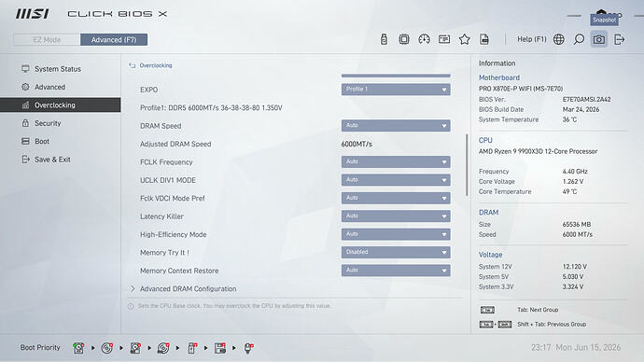Click the Boot Priority label
Screen dimensions: 644x362
click(40, 348)
